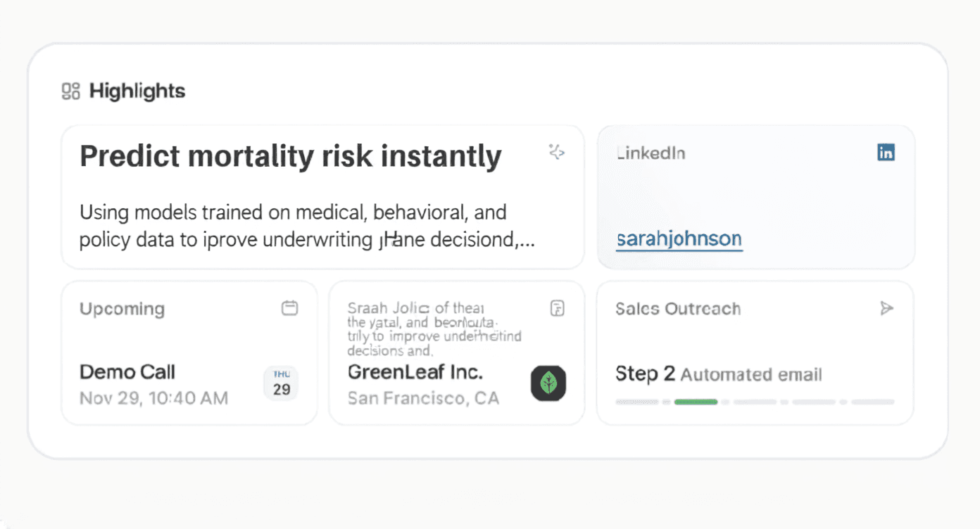Click the Highlights grid icon
Screen dimensions: 980x529
71,91
